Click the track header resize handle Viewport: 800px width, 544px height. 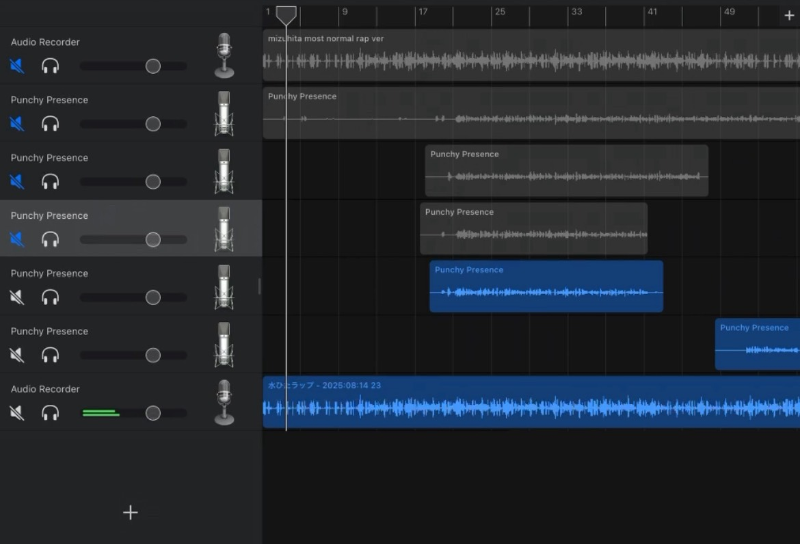(x=260, y=286)
